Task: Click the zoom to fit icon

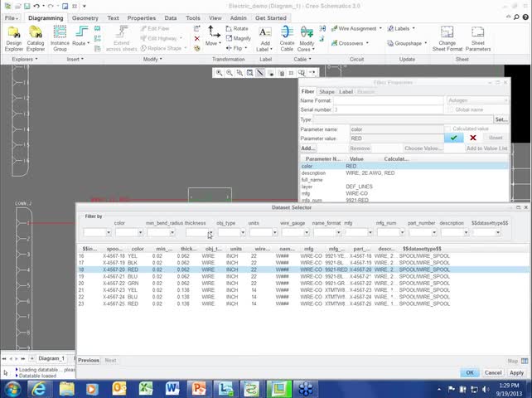Action: pos(249,73)
